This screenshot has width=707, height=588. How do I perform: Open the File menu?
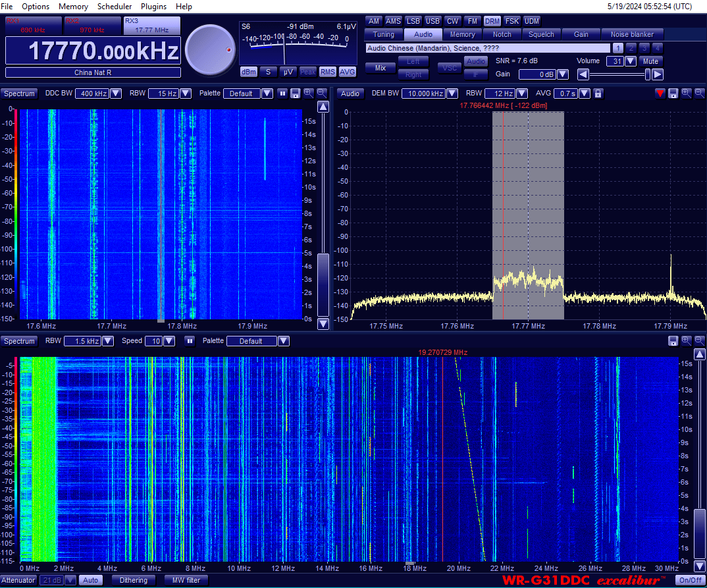(7, 7)
